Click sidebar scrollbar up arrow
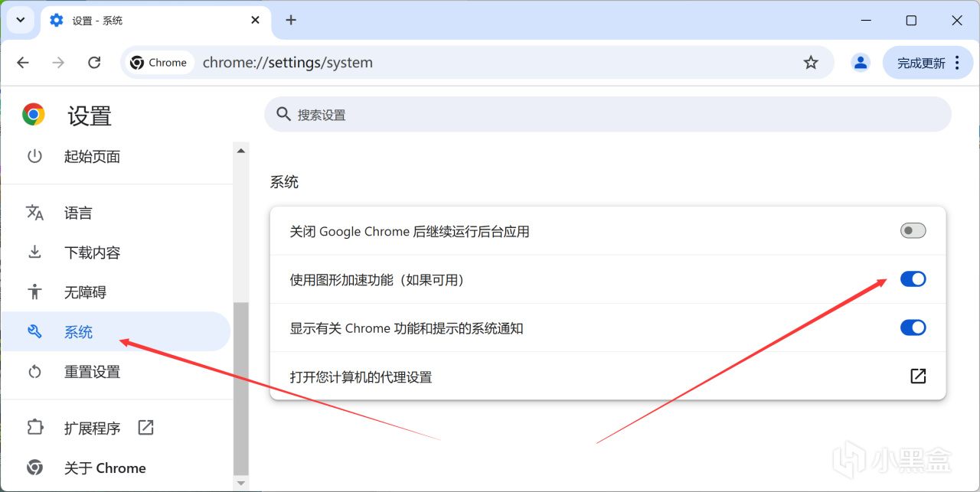 point(241,151)
